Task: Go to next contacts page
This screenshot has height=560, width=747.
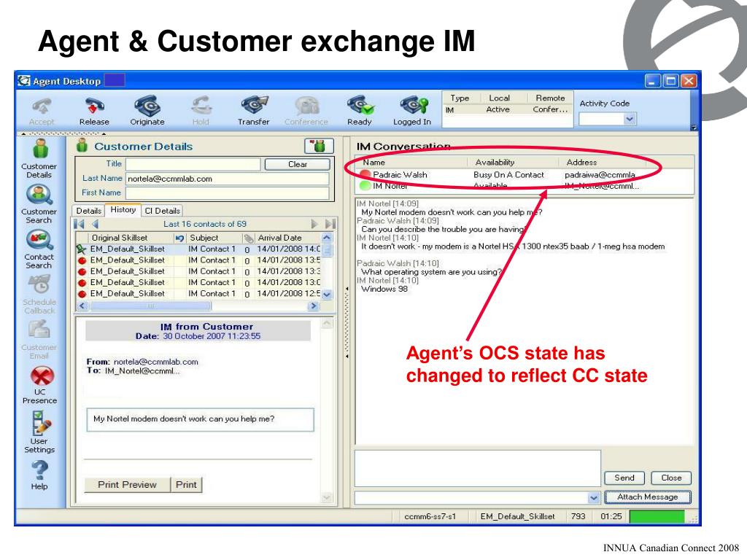Action: pos(314,224)
